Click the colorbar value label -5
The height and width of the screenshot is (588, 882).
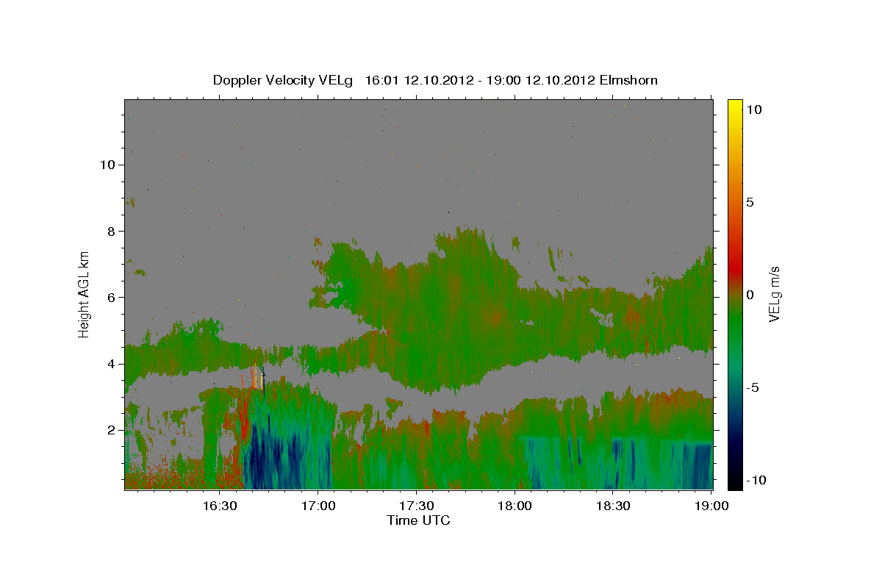[753, 387]
